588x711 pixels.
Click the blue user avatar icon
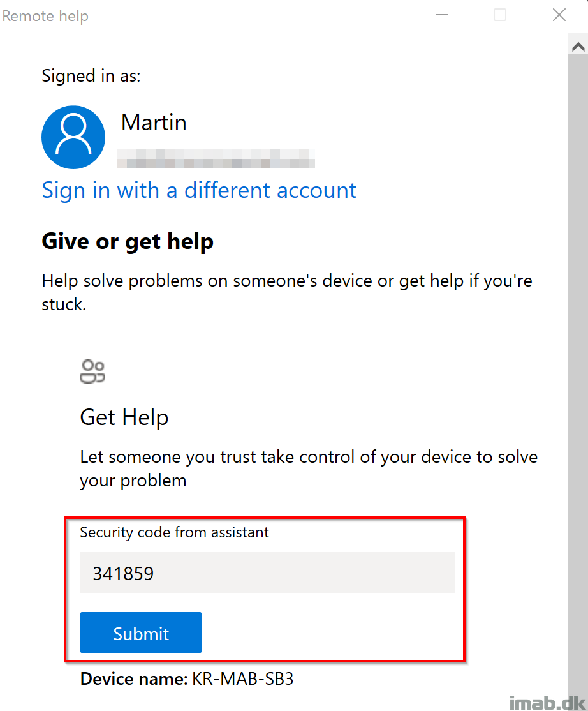pos(73,137)
